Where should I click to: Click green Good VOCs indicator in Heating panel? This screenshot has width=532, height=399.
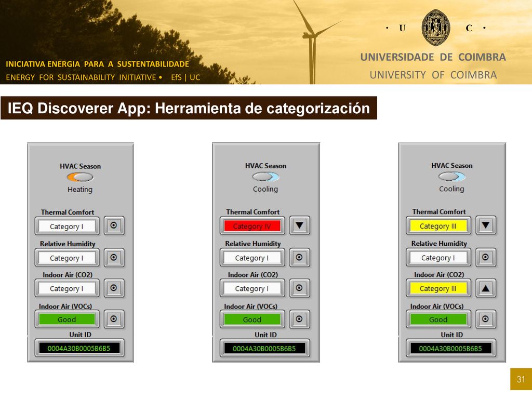[x=67, y=320]
